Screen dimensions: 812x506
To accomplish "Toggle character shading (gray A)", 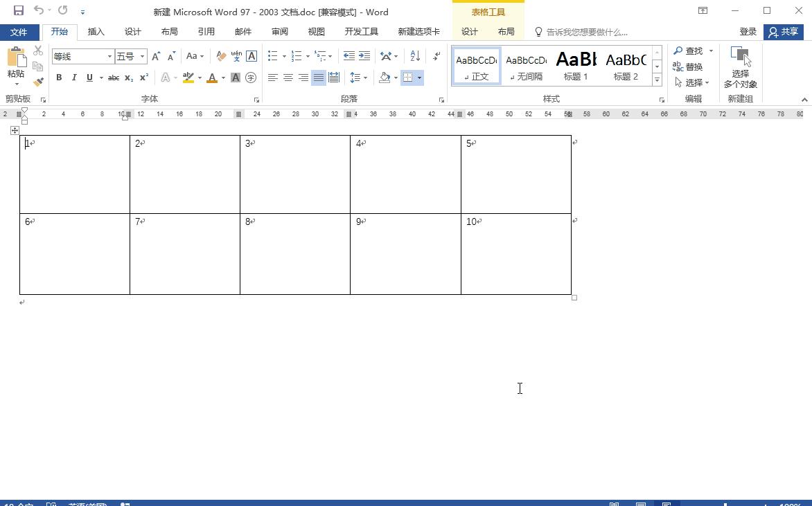I will [x=236, y=78].
